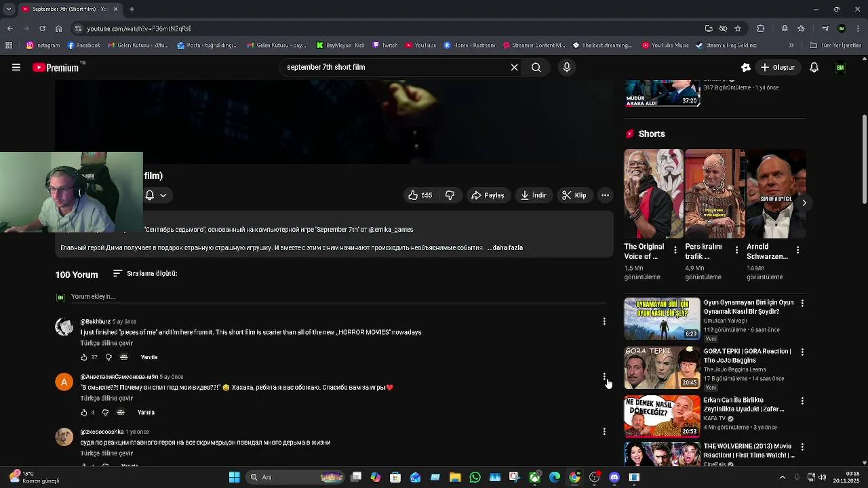Open the YouTube Music bookmark
This screenshot has width=868, height=488.
pyautogui.click(x=665, y=45)
